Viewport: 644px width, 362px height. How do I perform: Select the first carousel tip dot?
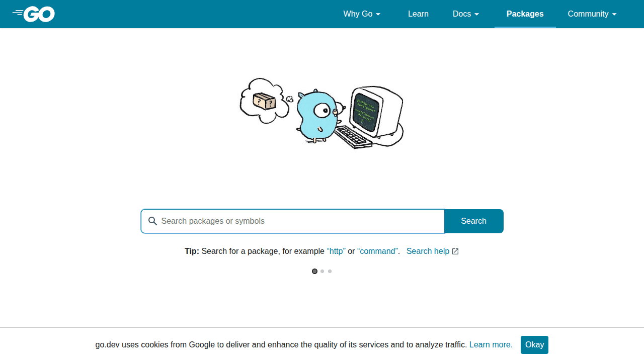coord(314,271)
